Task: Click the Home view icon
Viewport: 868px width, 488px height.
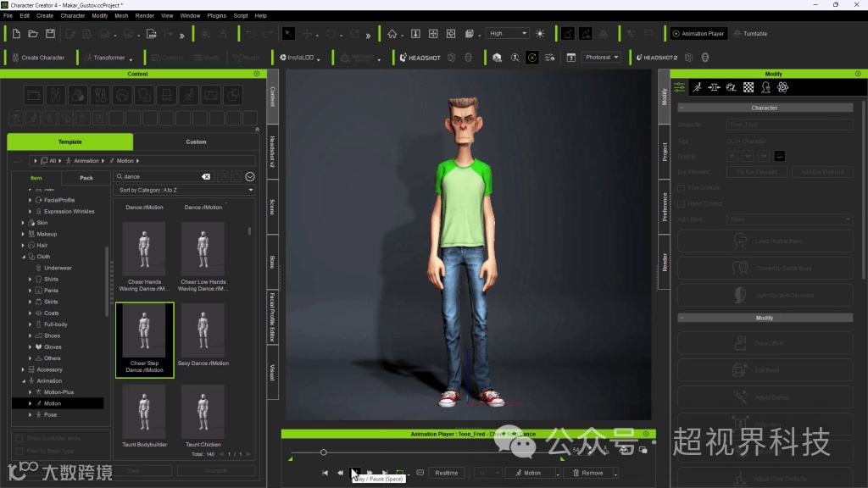Action: click(392, 34)
